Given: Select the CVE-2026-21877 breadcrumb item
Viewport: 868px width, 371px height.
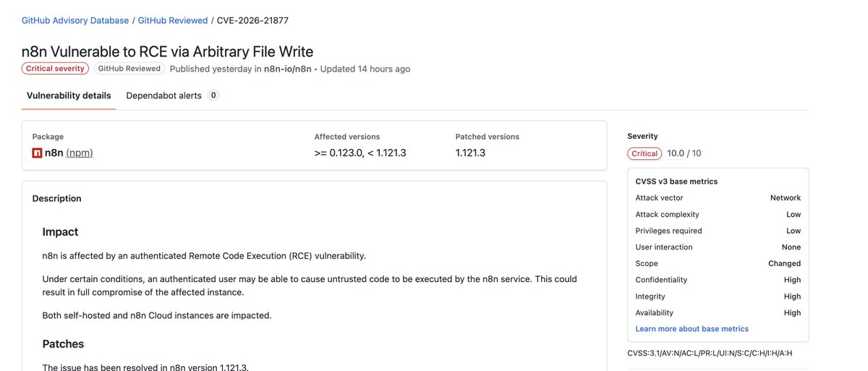Looking at the screenshot, I should click(x=252, y=20).
